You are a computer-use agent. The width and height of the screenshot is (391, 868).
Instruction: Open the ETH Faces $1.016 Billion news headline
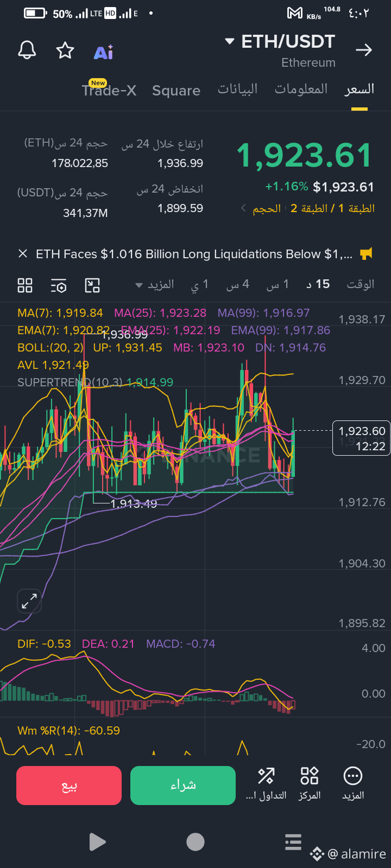[x=194, y=254]
